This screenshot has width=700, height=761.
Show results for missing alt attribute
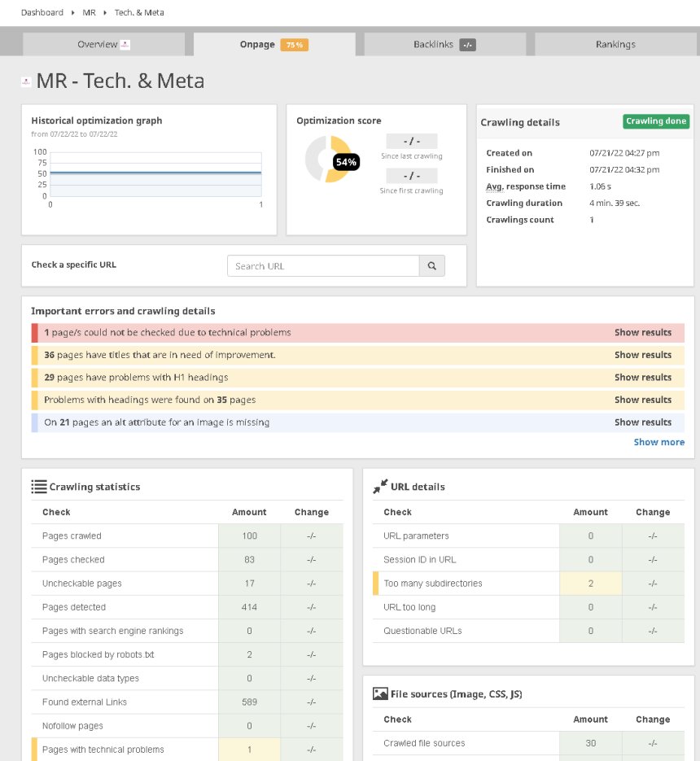[x=642, y=422]
